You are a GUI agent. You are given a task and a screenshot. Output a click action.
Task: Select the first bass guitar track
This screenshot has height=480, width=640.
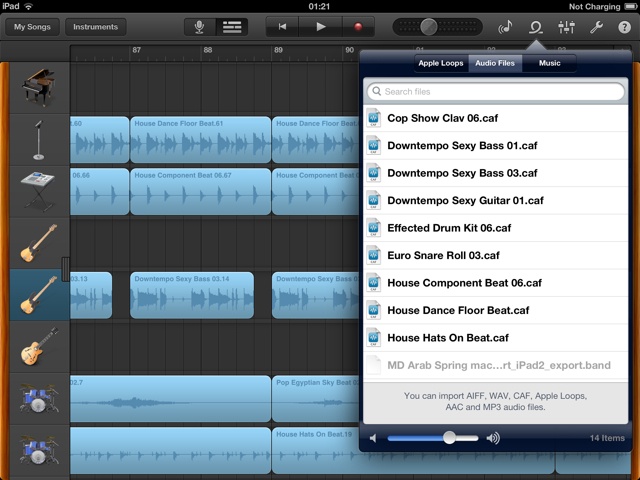39,243
